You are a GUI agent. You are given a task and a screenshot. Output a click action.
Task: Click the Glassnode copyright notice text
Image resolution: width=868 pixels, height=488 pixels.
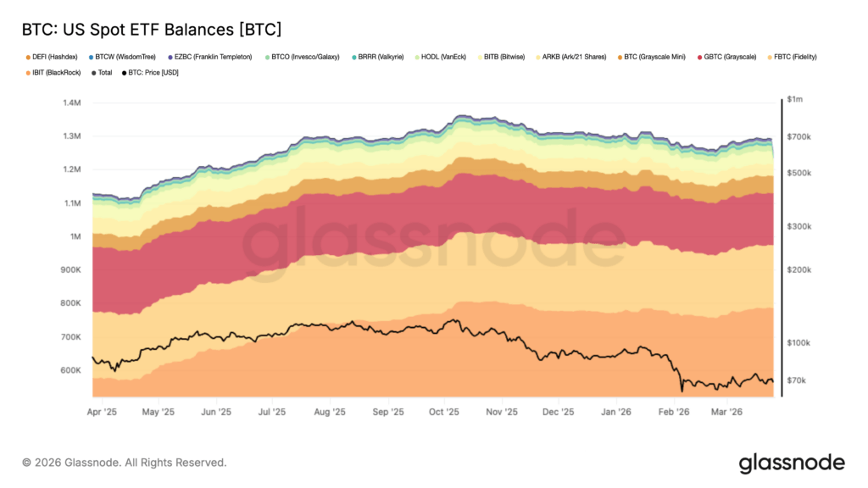click(x=125, y=463)
